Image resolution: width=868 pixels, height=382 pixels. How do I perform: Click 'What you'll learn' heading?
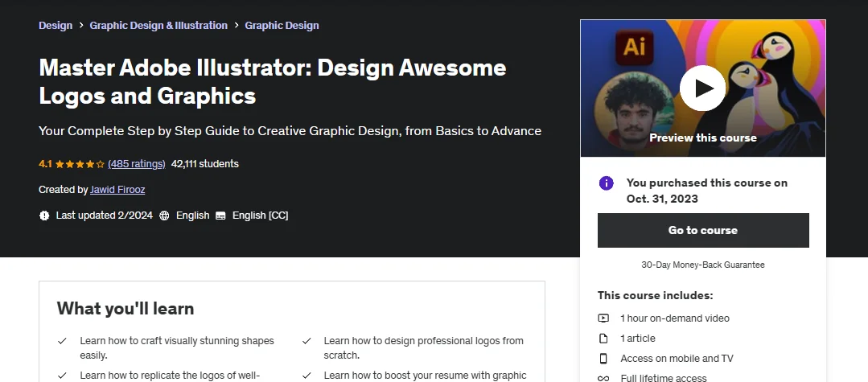(125, 308)
